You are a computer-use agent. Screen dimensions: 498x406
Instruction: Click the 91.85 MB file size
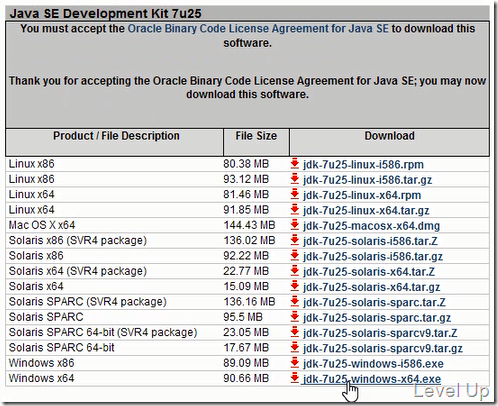(x=246, y=210)
